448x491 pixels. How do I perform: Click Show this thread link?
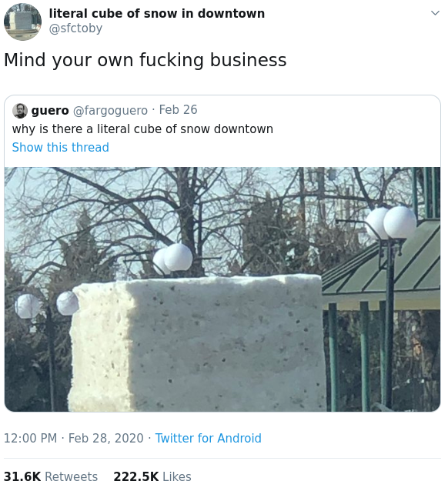coord(61,147)
